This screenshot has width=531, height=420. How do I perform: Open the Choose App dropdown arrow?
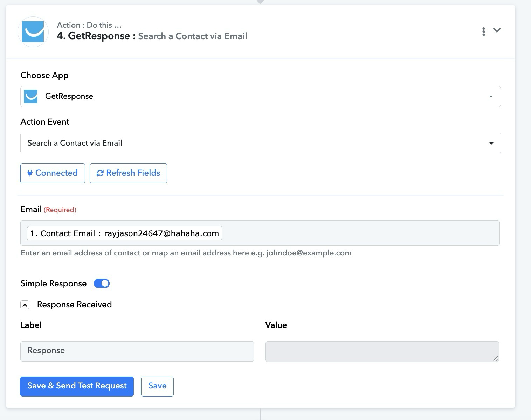tap(491, 97)
